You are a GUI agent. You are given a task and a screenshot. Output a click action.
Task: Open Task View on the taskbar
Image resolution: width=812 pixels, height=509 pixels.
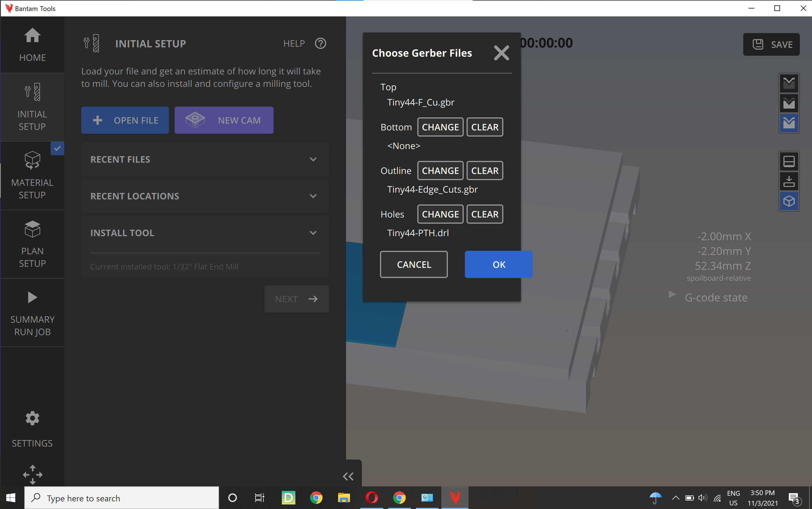point(260,498)
